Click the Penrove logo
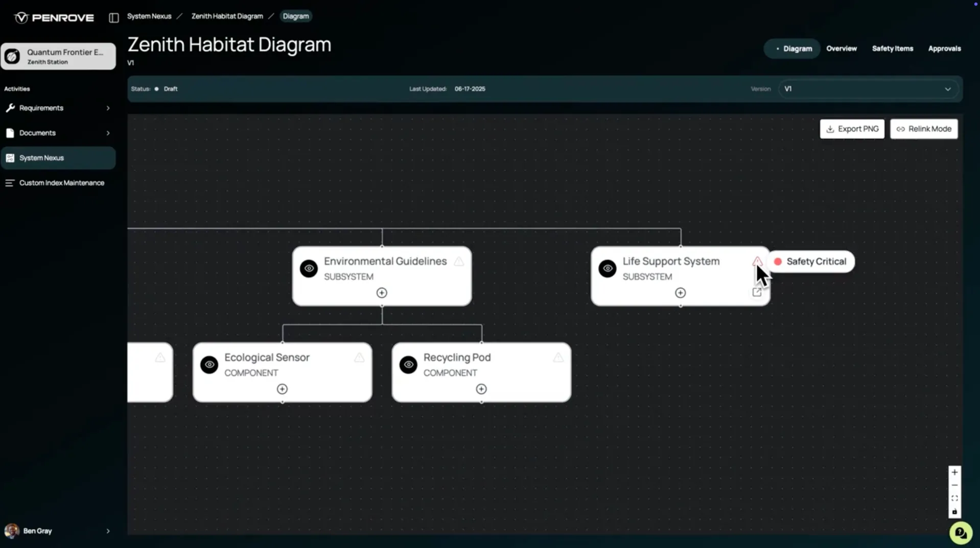Image resolution: width=980 pixels, height=548 pixels. coord(54,18)
